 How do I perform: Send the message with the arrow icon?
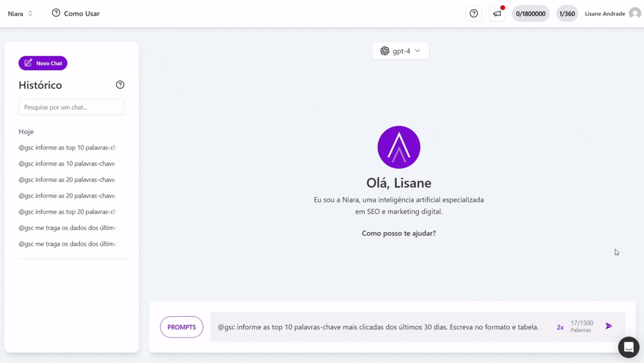[609, 326]
